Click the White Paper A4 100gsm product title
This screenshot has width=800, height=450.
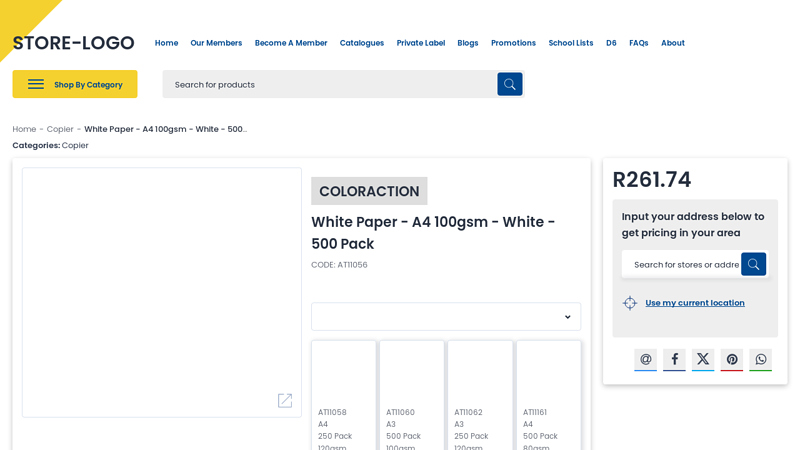pos(433,233)
